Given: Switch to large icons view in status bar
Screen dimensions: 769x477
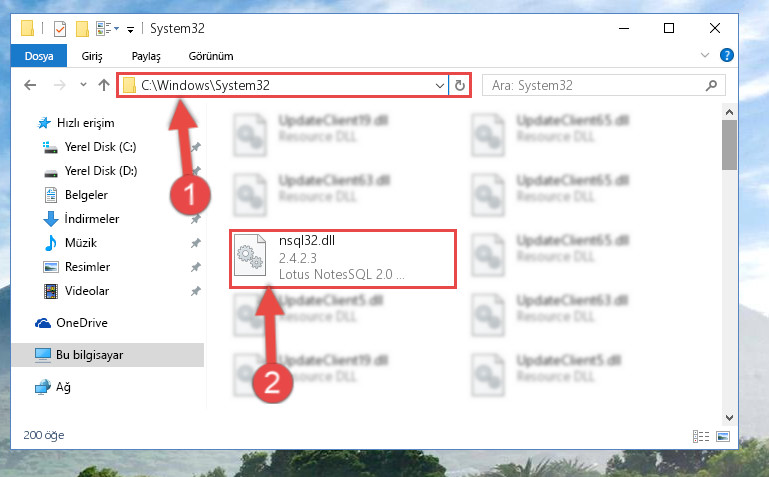Looking at the screenshot, I should 723,436.
